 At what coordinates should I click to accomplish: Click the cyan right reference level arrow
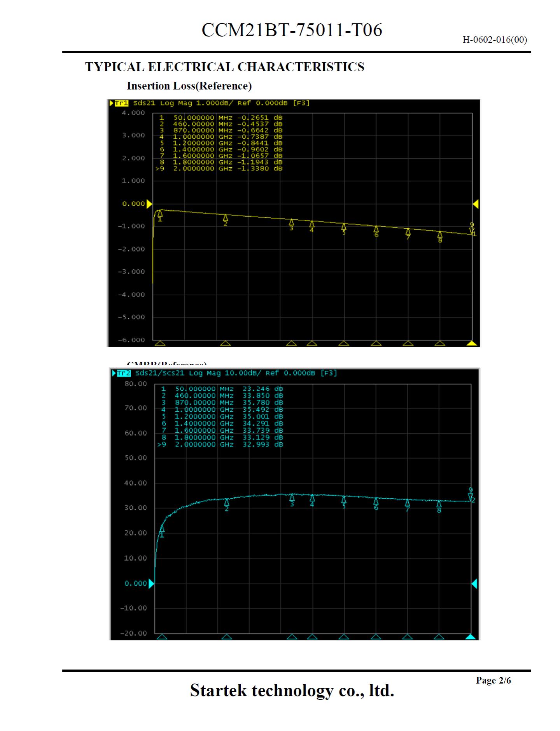pyautogui.click(x=474, y=583)
